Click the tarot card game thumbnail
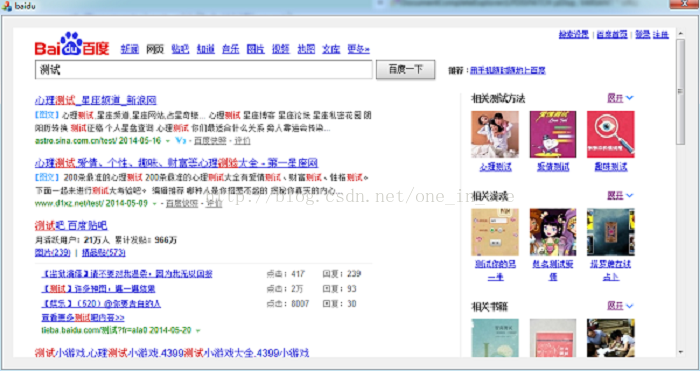 click(611, 232)
